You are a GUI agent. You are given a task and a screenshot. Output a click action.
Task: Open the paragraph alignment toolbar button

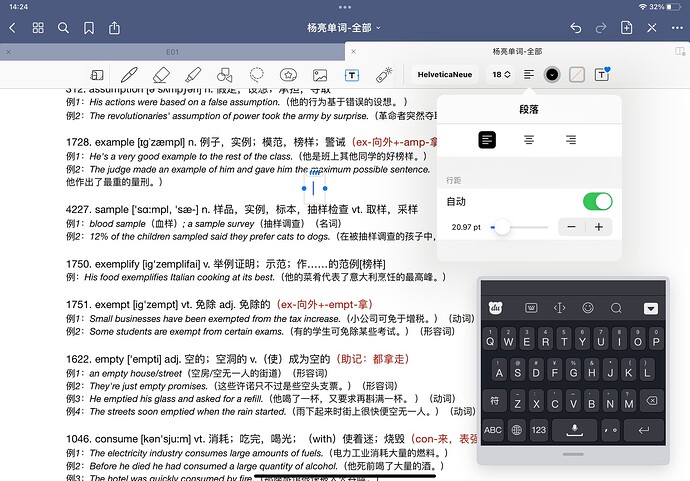529,75
